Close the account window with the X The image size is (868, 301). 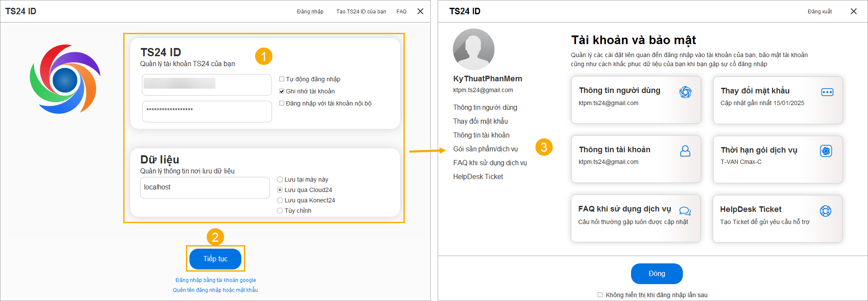click(x=854, y=11)
